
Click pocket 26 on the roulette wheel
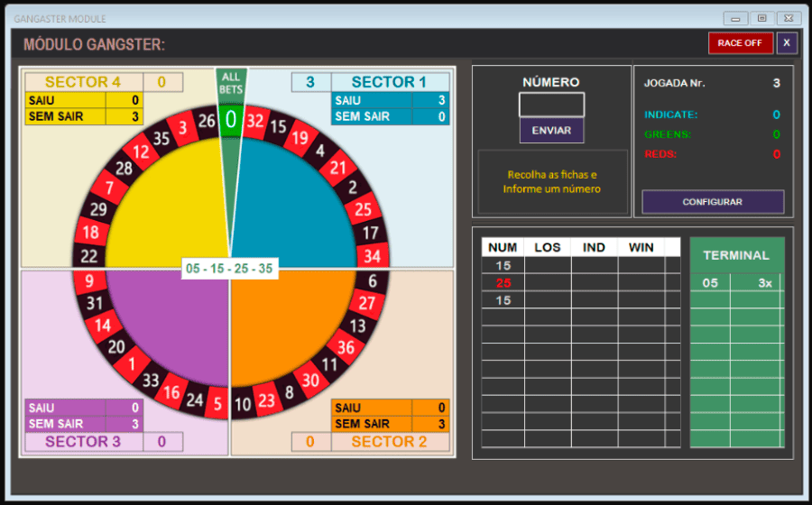207,120
